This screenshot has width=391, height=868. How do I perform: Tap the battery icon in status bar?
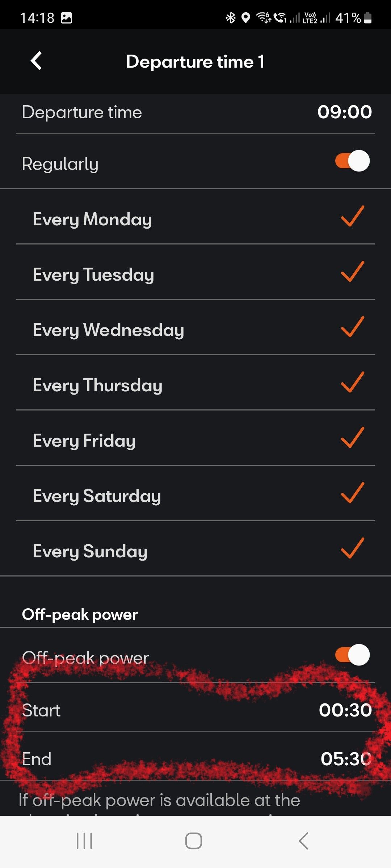tap(367, 18)
